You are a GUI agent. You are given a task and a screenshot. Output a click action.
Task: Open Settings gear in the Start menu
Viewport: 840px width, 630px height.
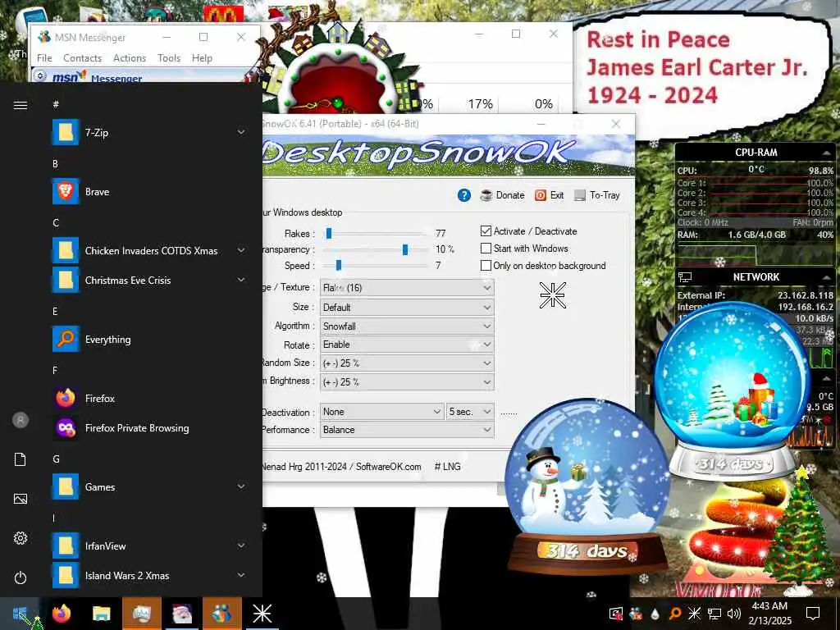(x=21, y=538)
